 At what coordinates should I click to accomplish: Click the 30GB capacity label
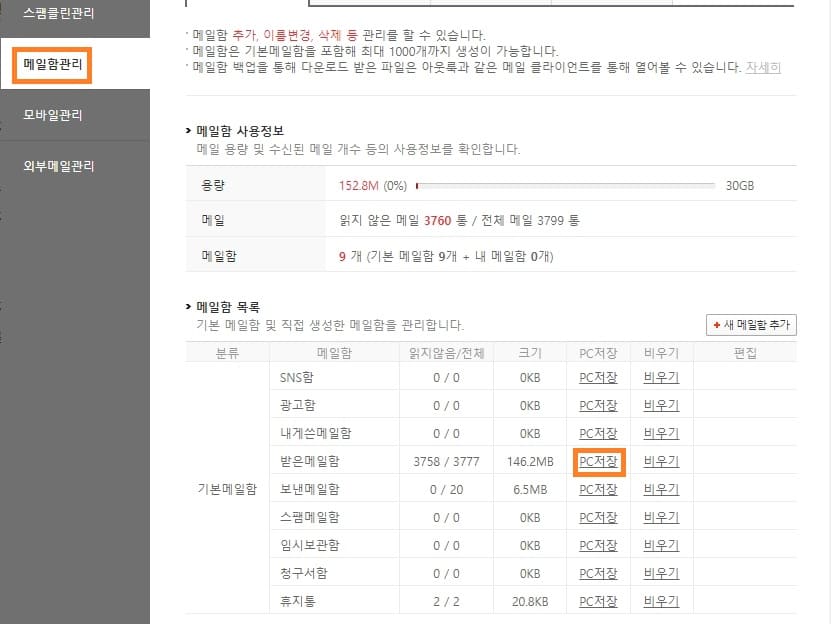point(740,186)
